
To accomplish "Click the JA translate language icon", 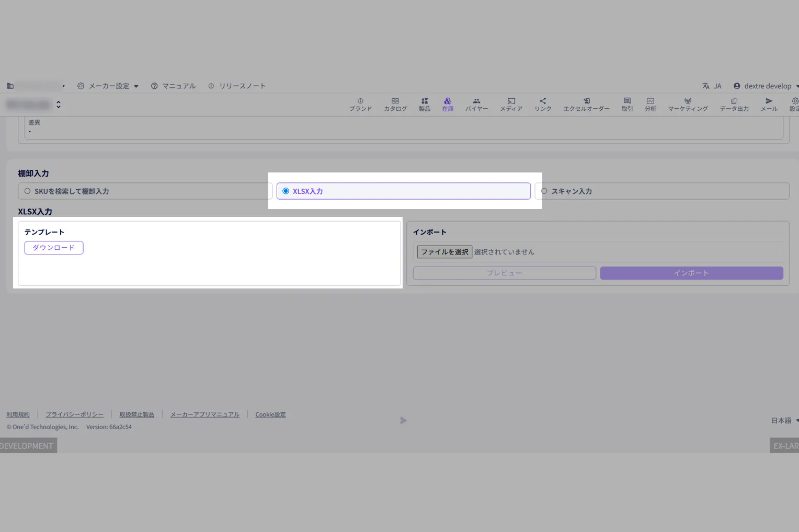I will 712,86.
